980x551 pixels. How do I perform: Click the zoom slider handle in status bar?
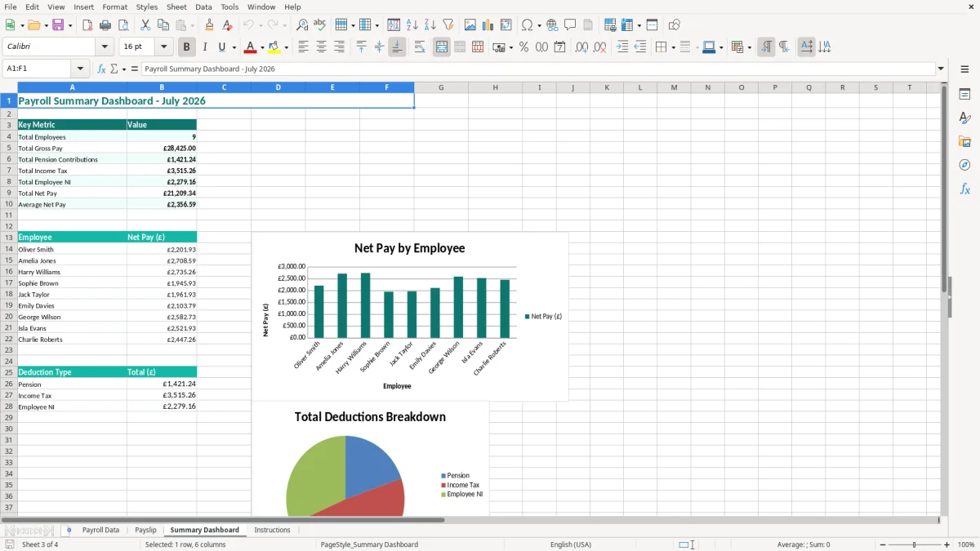[914, 544]
